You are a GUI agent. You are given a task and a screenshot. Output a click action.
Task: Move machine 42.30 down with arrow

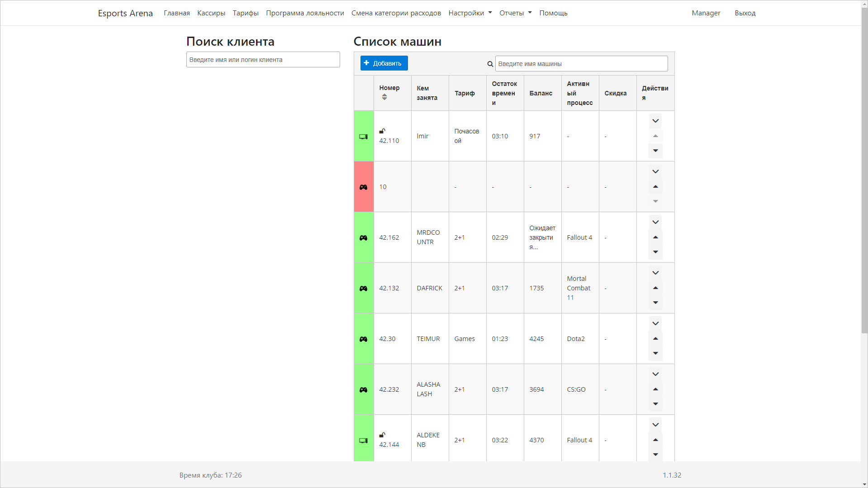click(655, 353)
